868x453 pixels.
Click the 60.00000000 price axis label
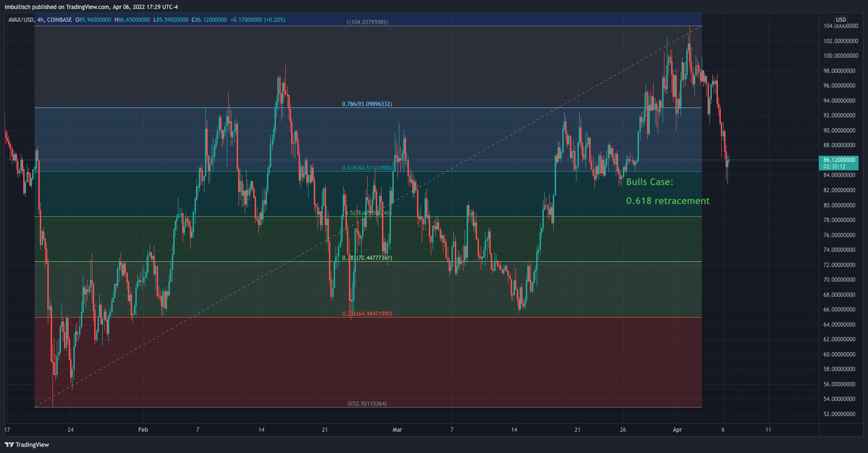pyautogui.click(x=841, y=355)
